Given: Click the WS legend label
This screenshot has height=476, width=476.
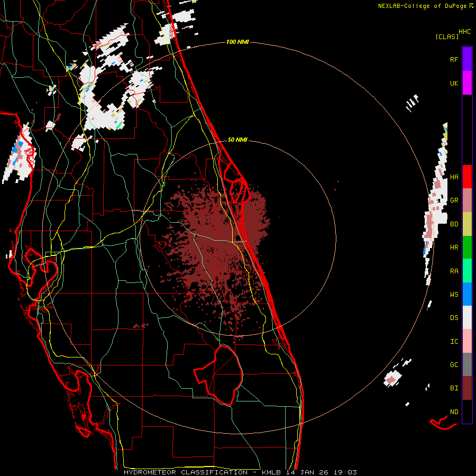Looking at the screenshot, I should tap(454, 295).
